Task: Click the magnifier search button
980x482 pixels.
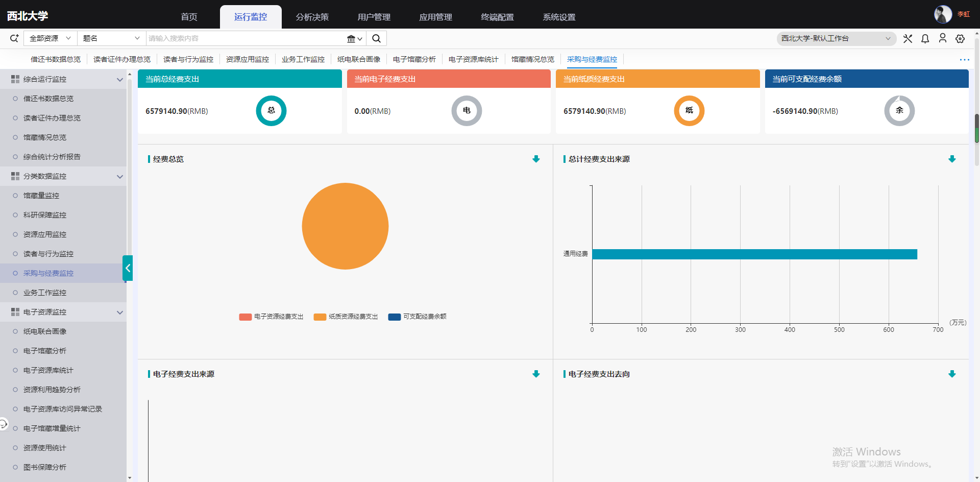Action: [376, 38]
